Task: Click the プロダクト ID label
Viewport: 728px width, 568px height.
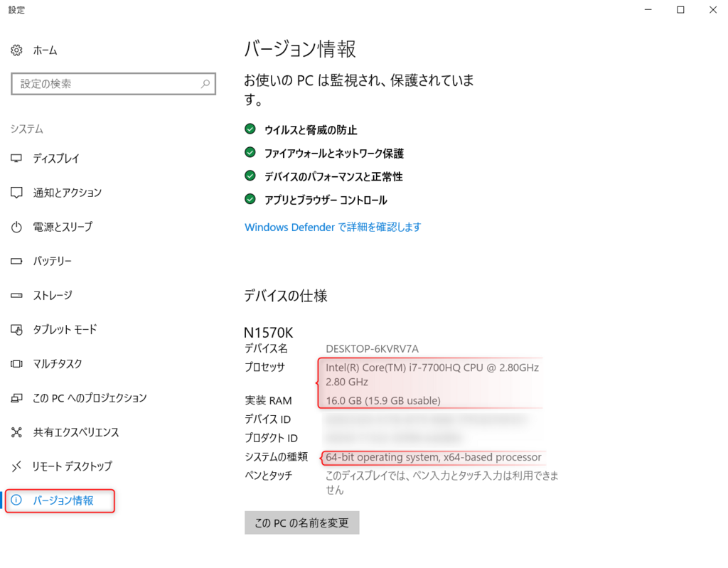Action: [x=271, y=438]
